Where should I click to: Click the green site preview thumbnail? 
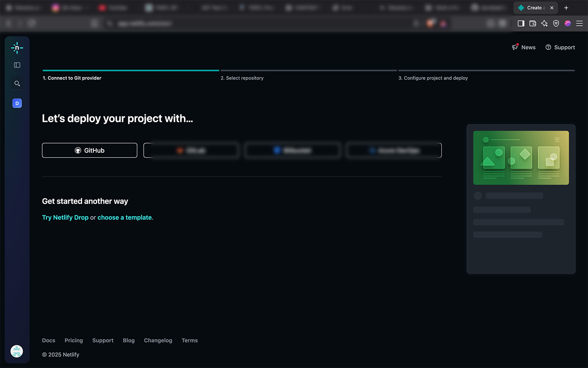click(x=521, y=158)
